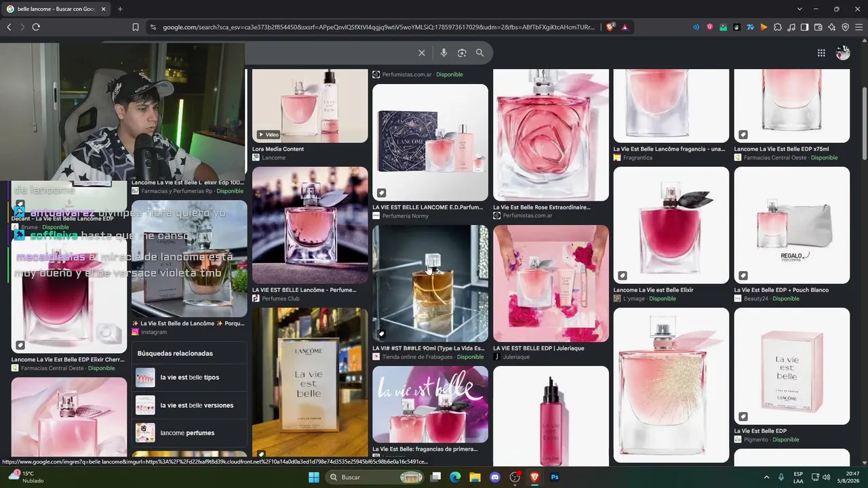Open a new browser tab

120,9
